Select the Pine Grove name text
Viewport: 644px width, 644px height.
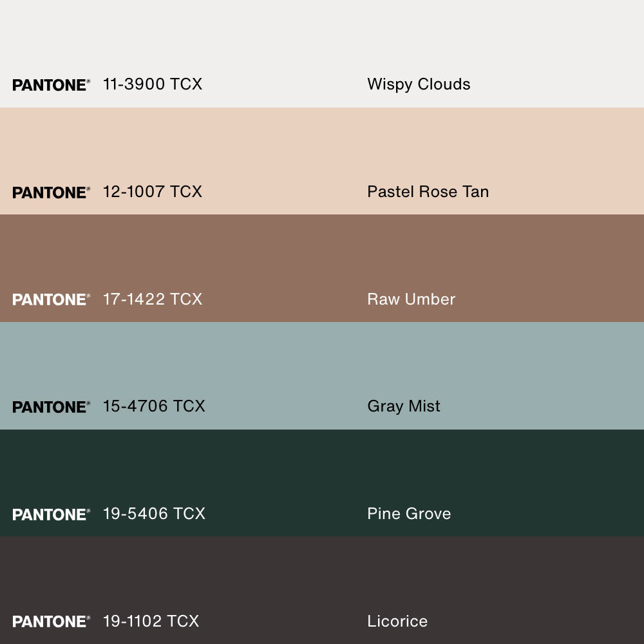pyautogui.click(x=409, y=514)
